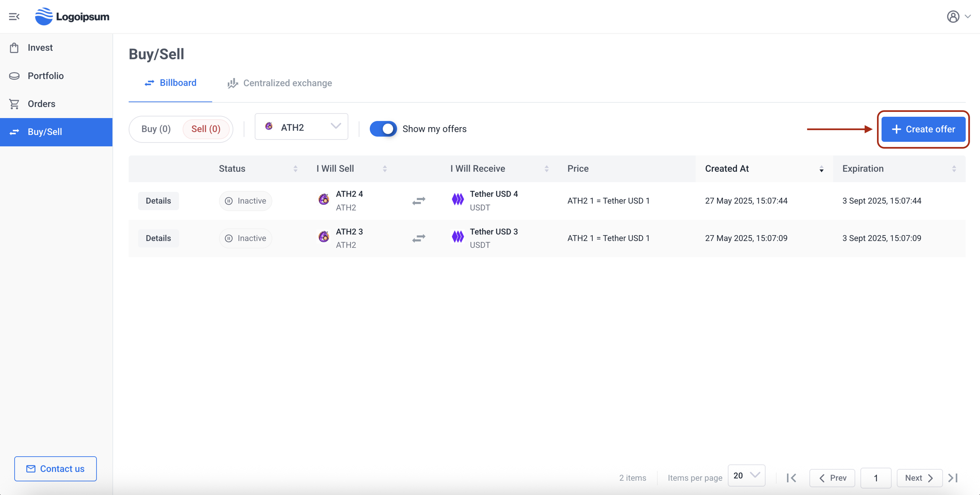Open the user account profile icon

953,16
